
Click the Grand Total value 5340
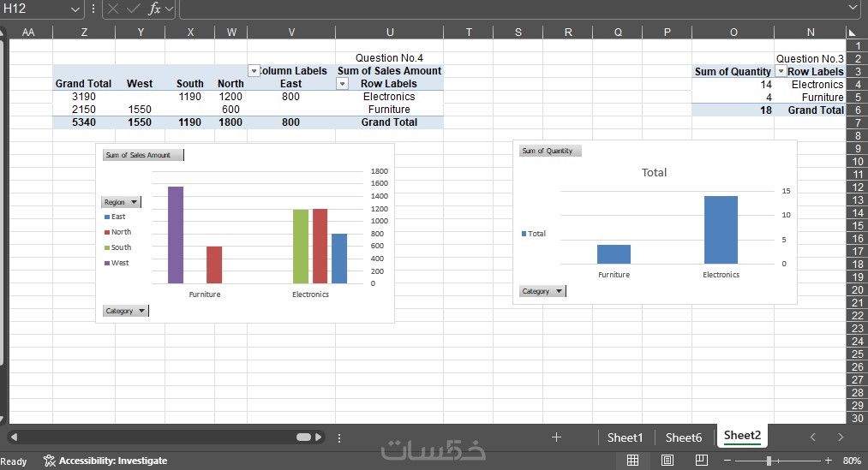point(84,122)
